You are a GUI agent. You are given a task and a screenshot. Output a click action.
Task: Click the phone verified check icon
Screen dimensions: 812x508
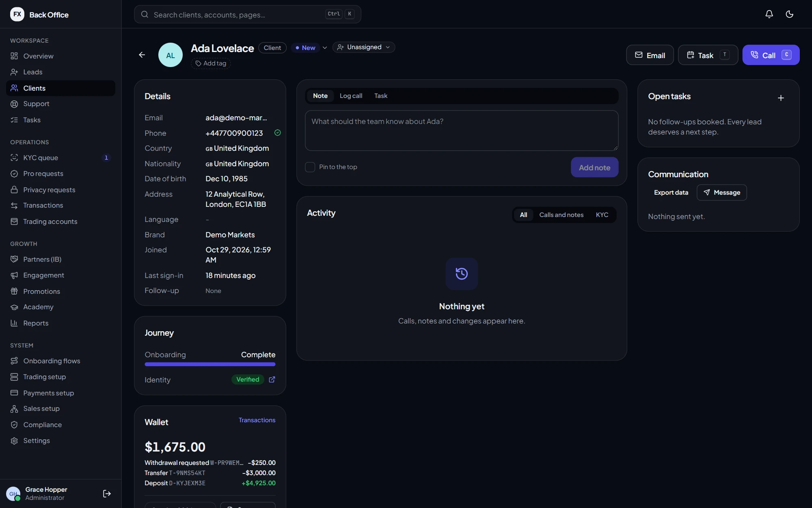click(278, 133)
